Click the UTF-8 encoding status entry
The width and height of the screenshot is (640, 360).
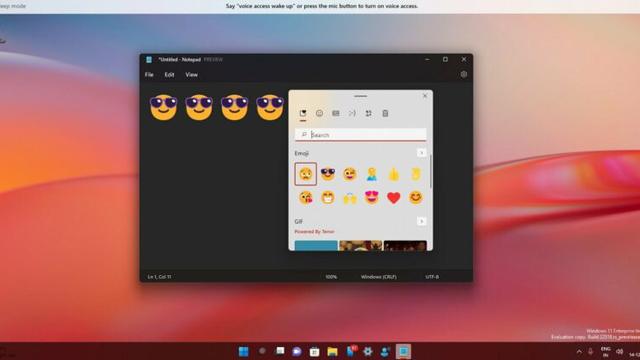[x=432, y=277]
